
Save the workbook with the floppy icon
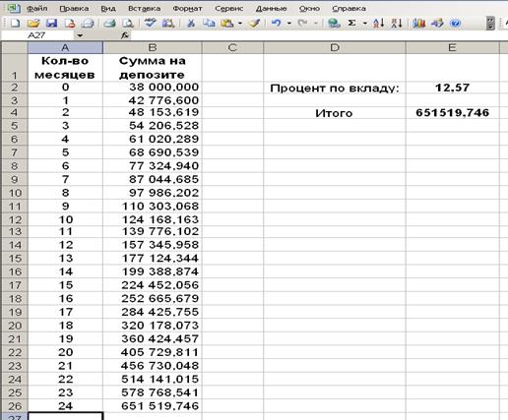point(51,24)
